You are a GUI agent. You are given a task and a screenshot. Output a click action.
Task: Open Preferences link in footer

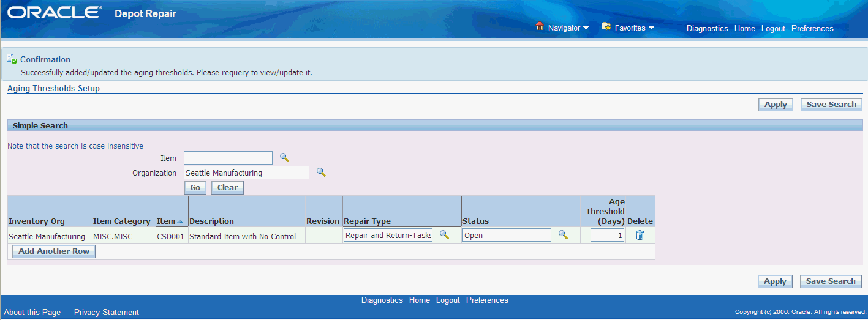pos(487,300)
